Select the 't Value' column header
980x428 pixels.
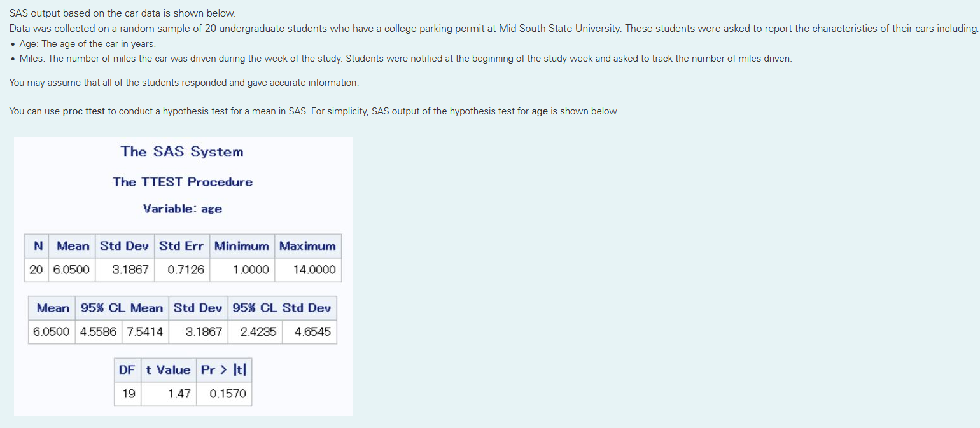168,369
